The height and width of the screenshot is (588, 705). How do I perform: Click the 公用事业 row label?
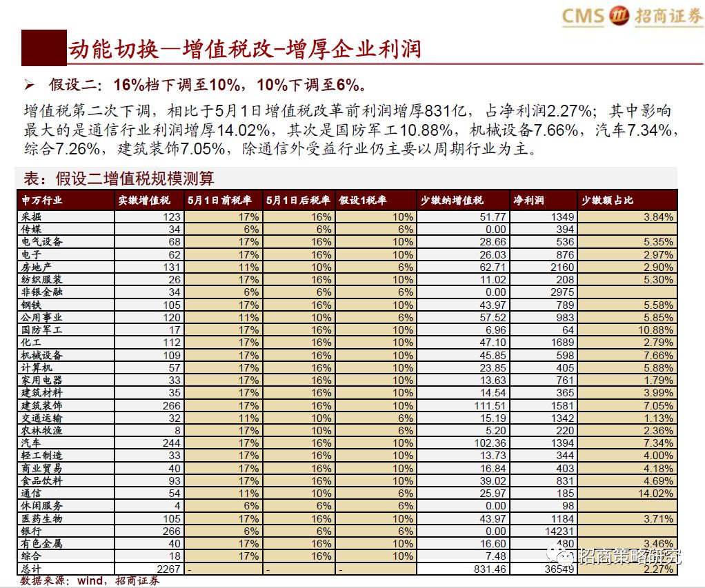pos(41,317)
